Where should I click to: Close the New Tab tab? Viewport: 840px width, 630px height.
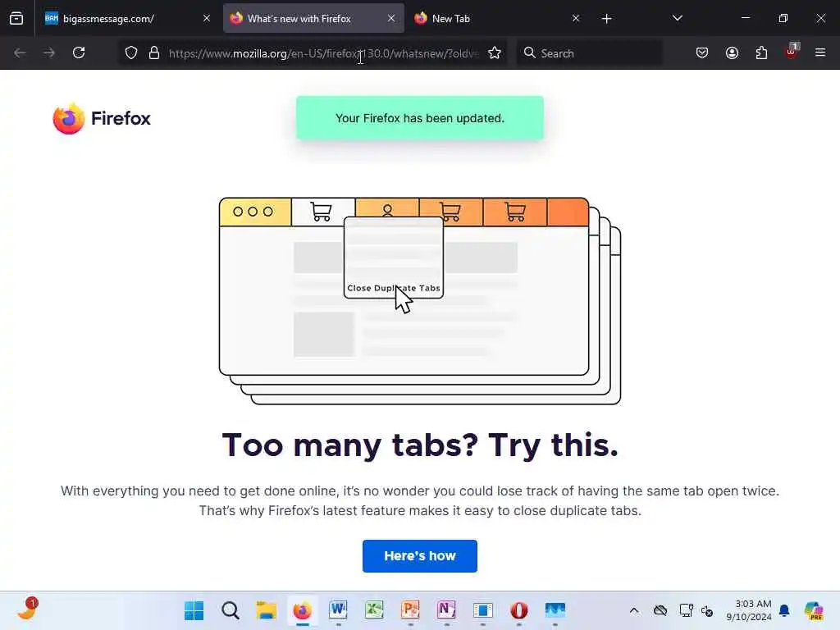coord(575,19)
